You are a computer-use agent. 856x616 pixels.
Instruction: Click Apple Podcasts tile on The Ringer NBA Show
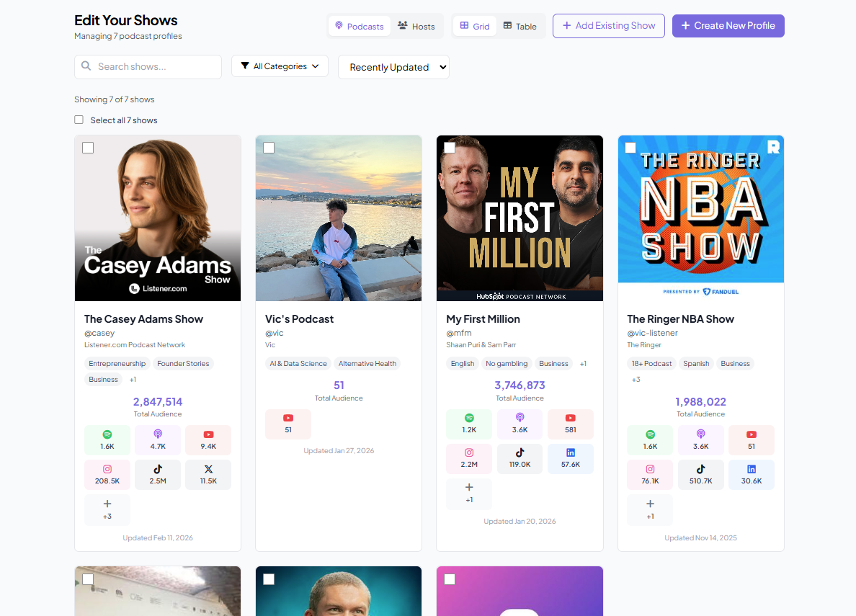(x=700, y=439)
